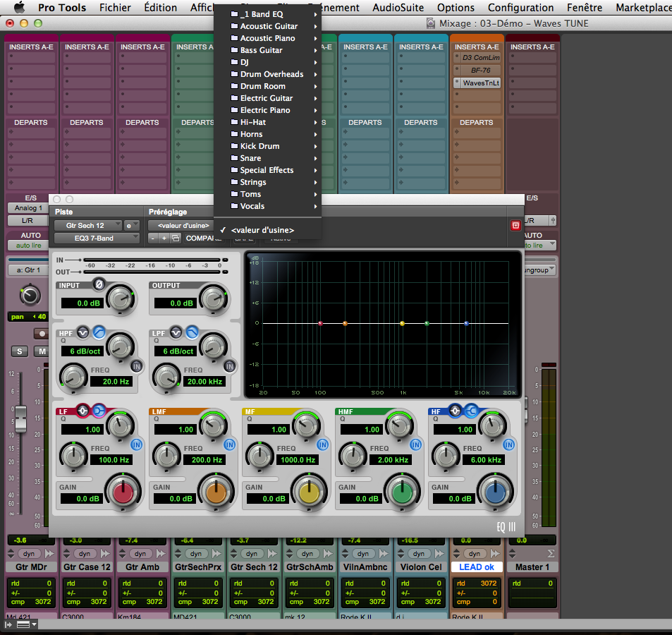Click the blue HF gain knob
Screen dimensions: 672x635
pos(496,492)
